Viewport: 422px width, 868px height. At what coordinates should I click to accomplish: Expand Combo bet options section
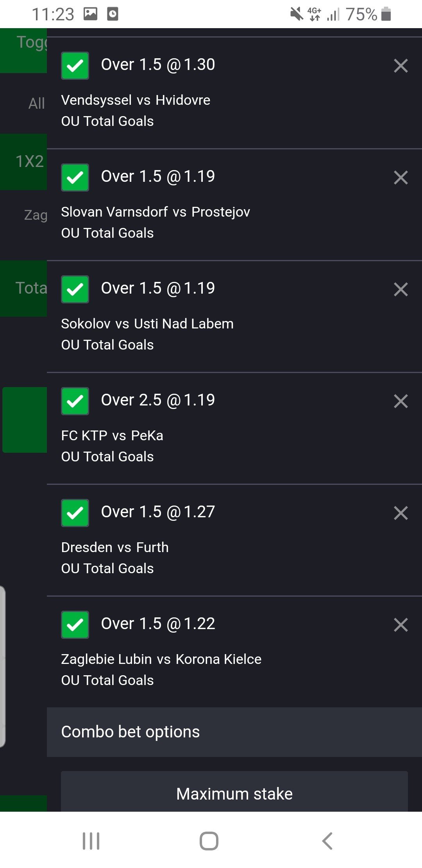pyautogui.click(x=234, y=732)
